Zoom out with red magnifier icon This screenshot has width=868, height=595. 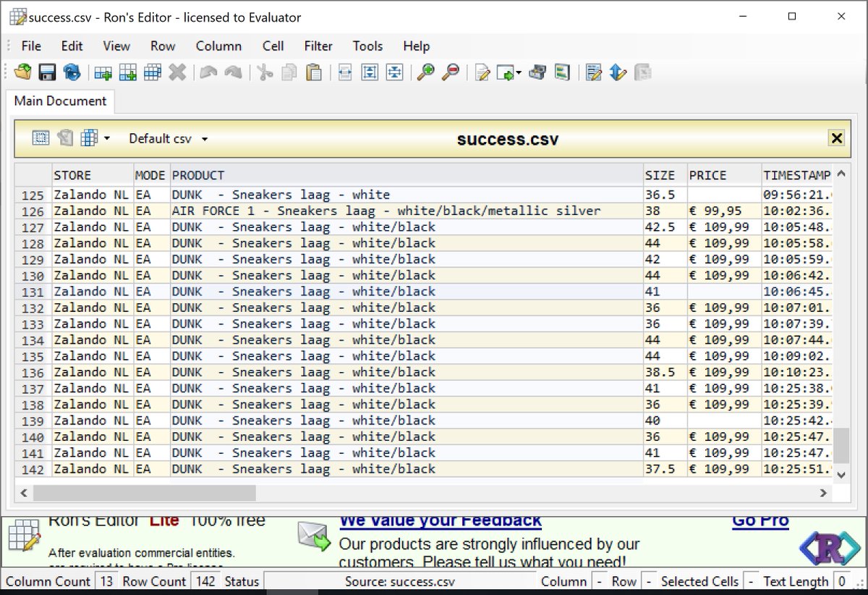(x=450, y=72)
